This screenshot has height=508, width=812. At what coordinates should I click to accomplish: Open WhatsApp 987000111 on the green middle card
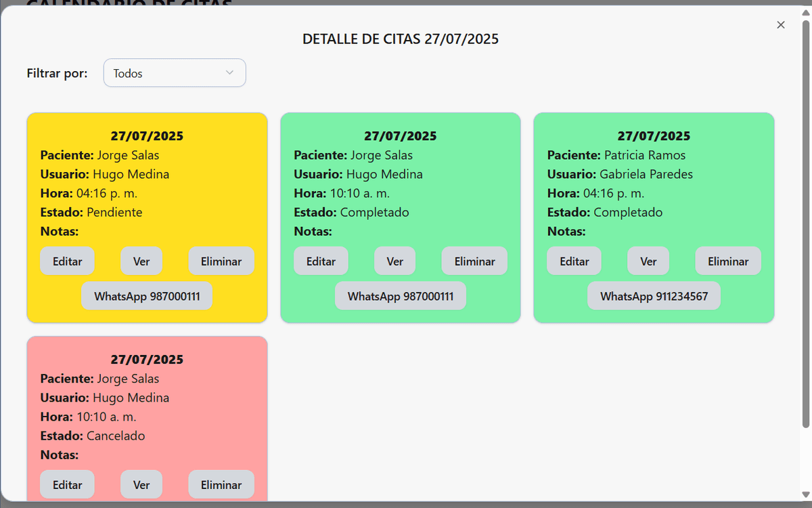(400, 295)
